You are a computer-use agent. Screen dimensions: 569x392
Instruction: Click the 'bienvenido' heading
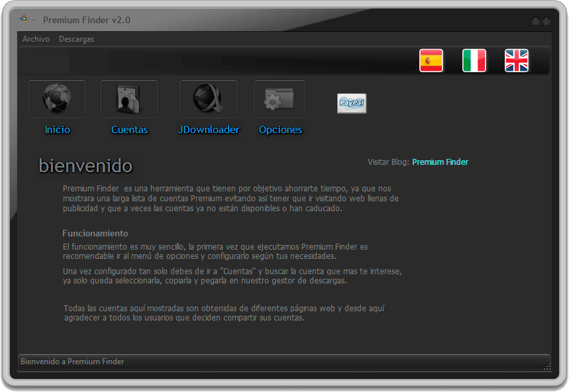[x=85, y=166]
